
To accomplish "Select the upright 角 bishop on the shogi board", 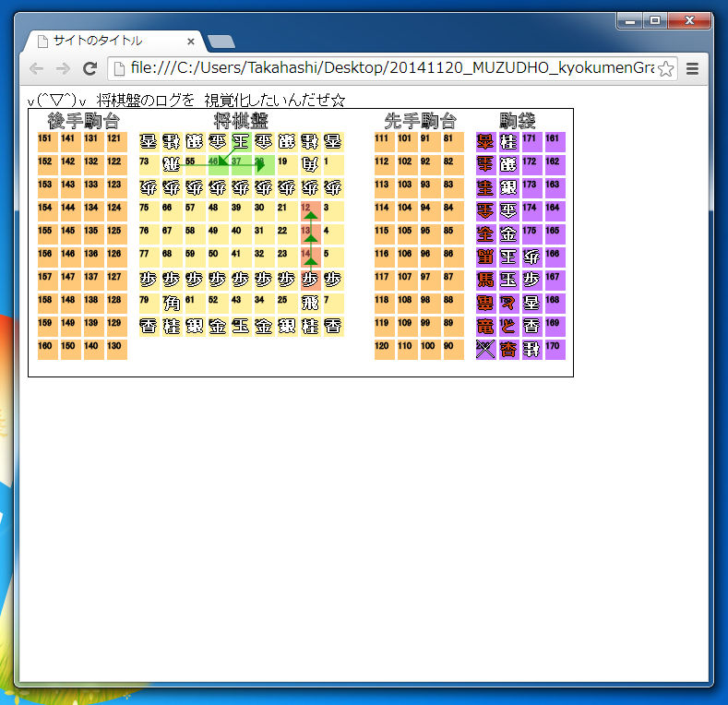I will click(x=172, y=304).
